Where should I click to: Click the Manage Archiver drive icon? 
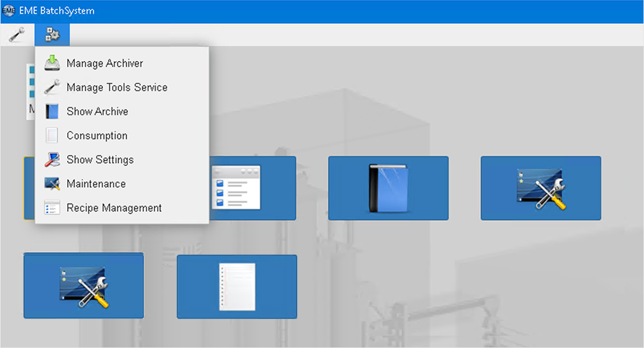click(52, 63)
